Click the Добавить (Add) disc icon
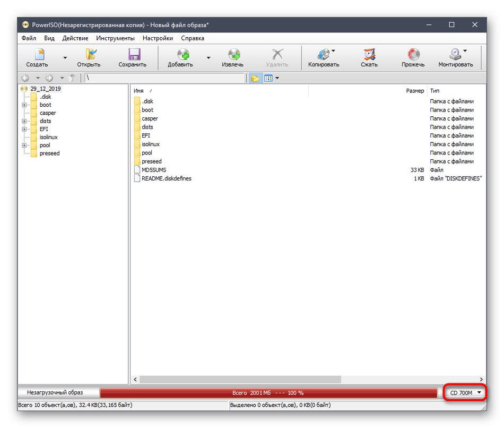 point(183,54)
